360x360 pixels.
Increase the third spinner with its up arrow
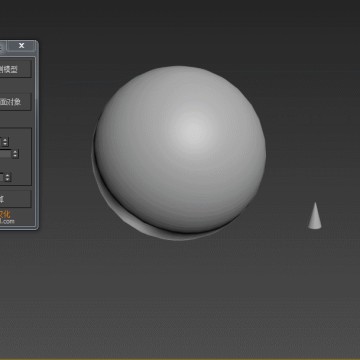click(8, 175)
